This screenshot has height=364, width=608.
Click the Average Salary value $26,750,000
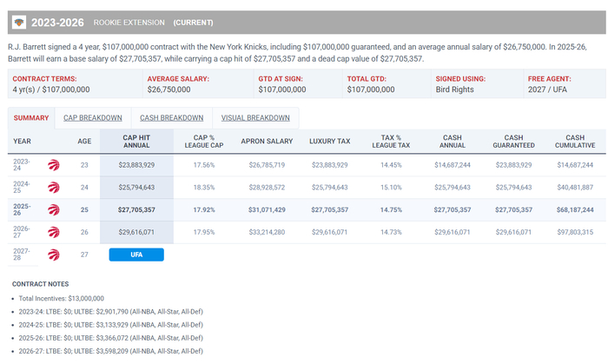(x=169, y=89)
